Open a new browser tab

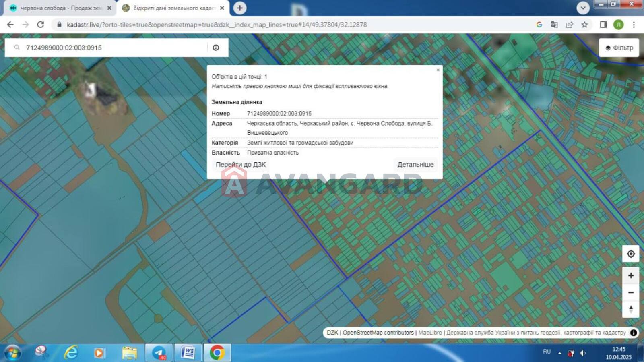pyautogui.click(x=240, y=8)
